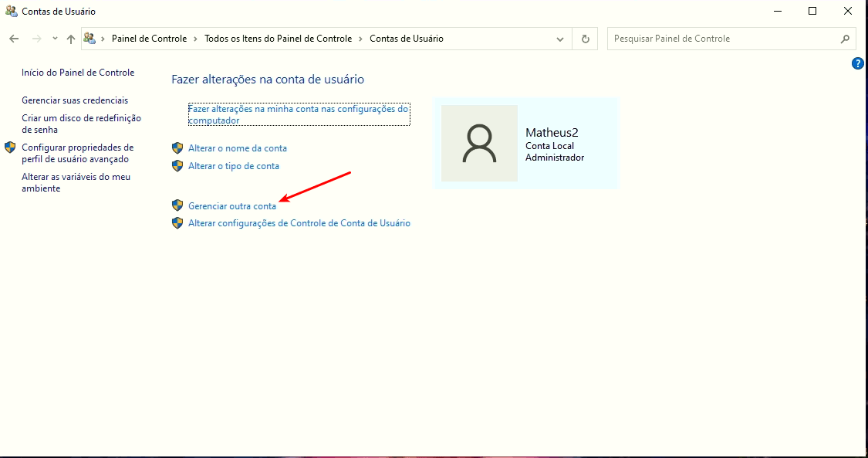Refresh the Contas de Usuário page
Viewport: 868px width, 458px height.
click(x=585, y=39)
